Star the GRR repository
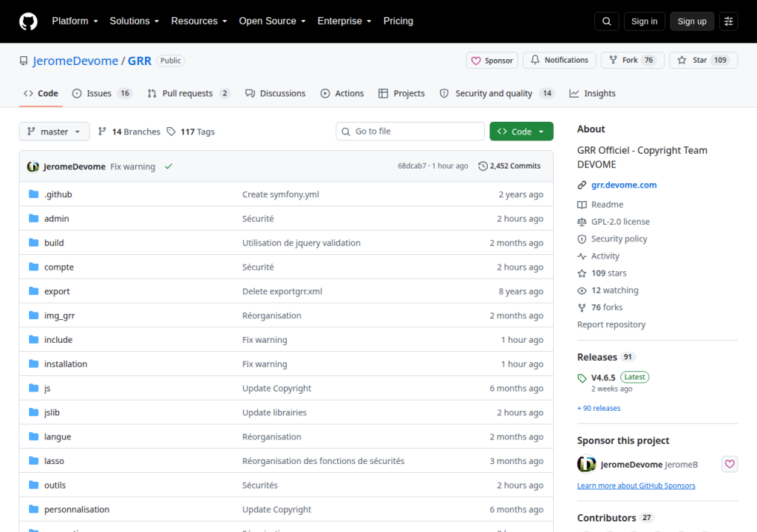Screen dimensions: 757x532 (x=704, y=61)
